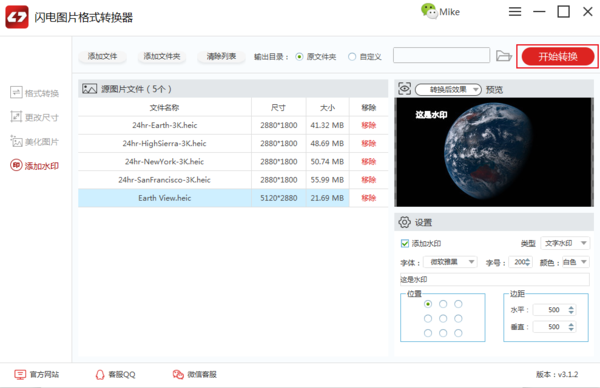Click the WeChat customer service icon
The width and height of the screenshot is (600, 388).
[178, 374]
